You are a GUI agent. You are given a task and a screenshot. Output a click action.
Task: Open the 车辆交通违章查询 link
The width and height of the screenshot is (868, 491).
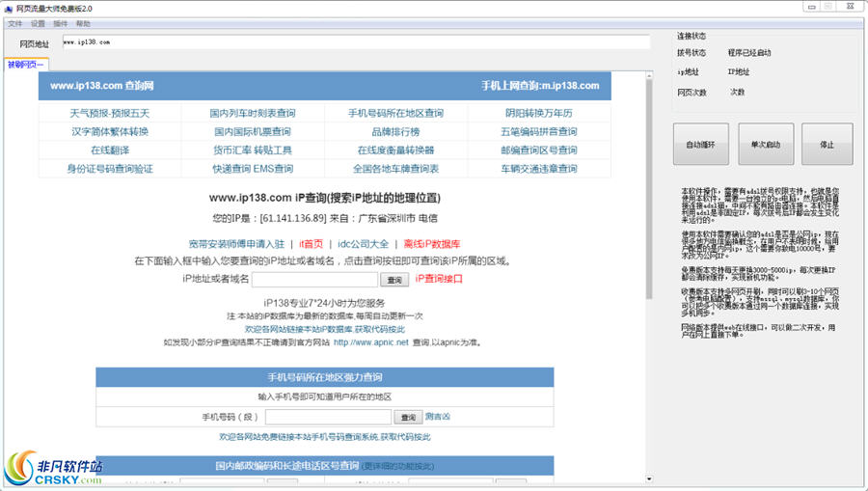point(538,169)
